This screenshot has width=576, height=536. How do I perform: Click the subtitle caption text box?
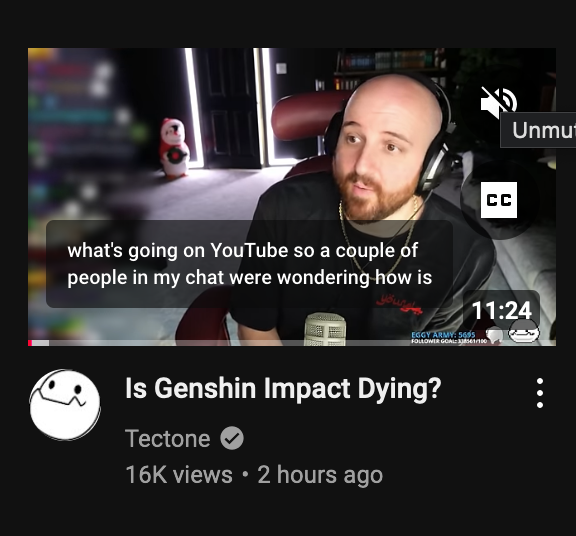[249, 264]
